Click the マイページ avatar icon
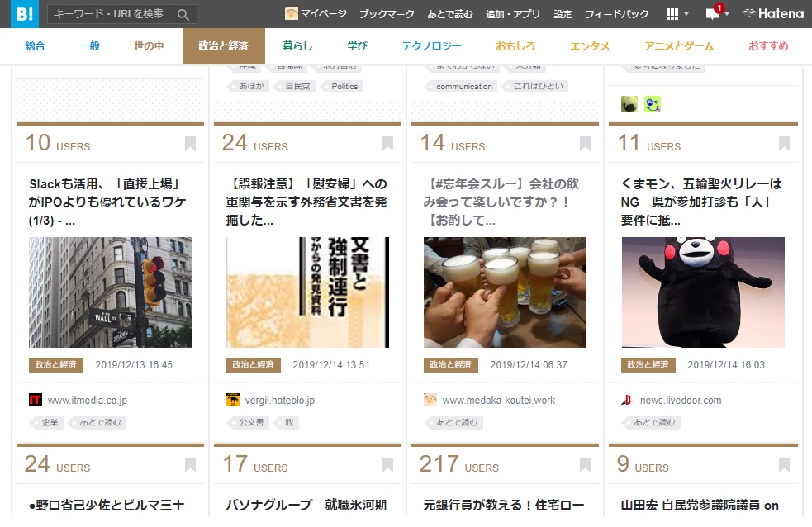Image resolution: width=812 pixels, height=527 pixels. (x=292, y=13)
